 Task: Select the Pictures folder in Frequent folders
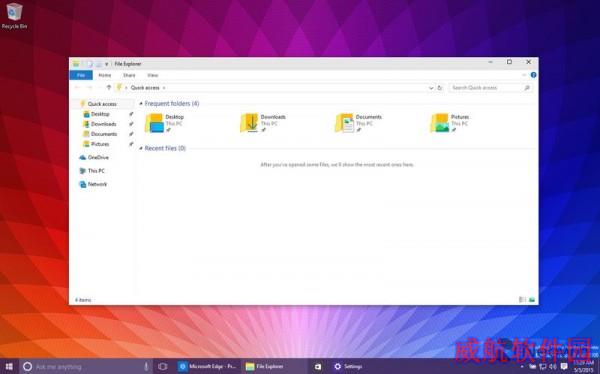[x=450, y=123]
